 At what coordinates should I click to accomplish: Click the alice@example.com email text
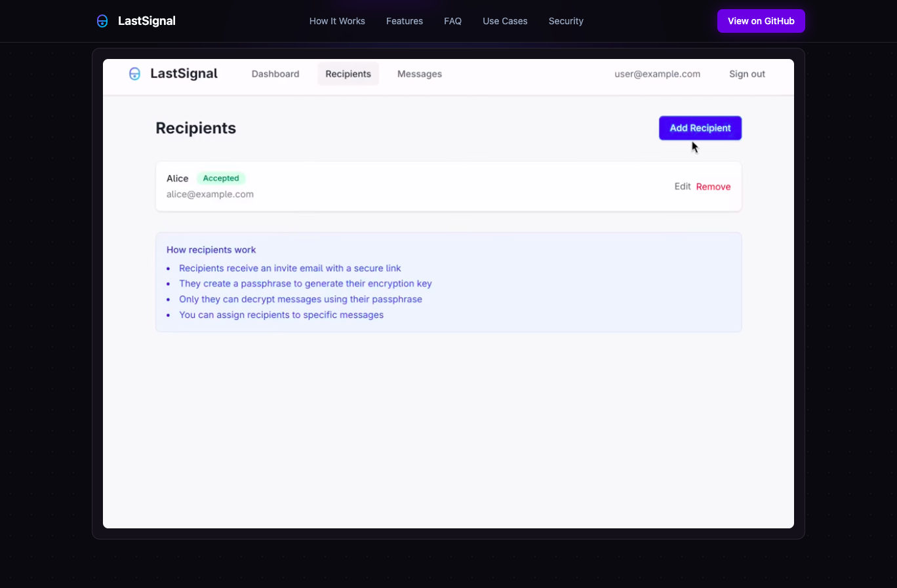210,195
